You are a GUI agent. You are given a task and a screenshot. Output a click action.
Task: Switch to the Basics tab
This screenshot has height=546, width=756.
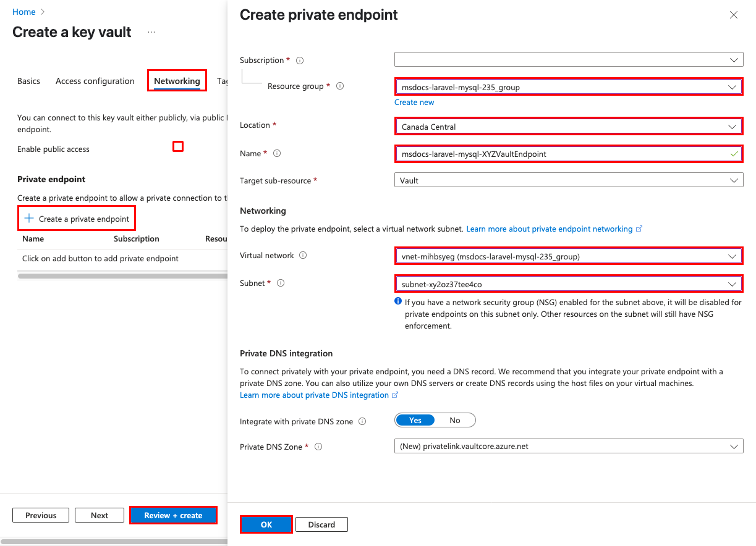28,81
